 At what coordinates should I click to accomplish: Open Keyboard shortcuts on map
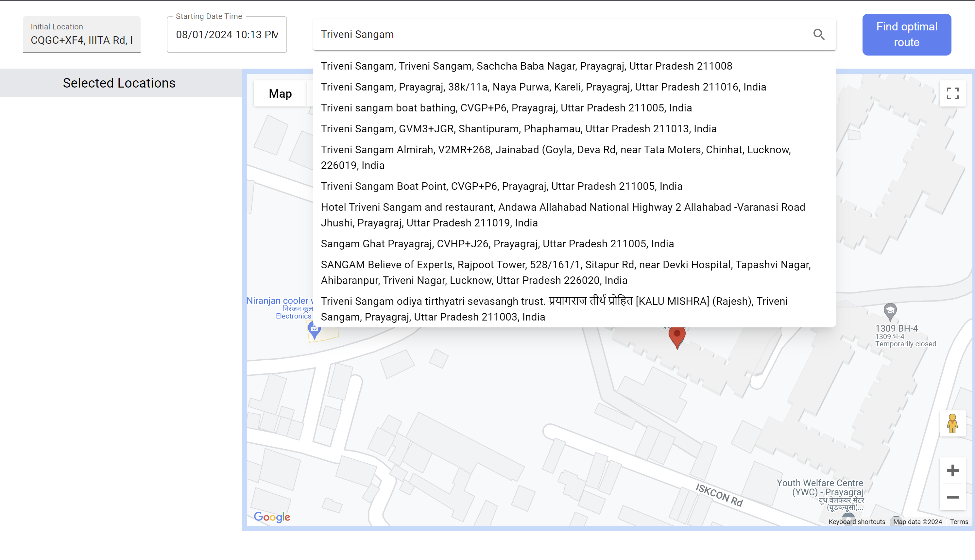[857, 522]
